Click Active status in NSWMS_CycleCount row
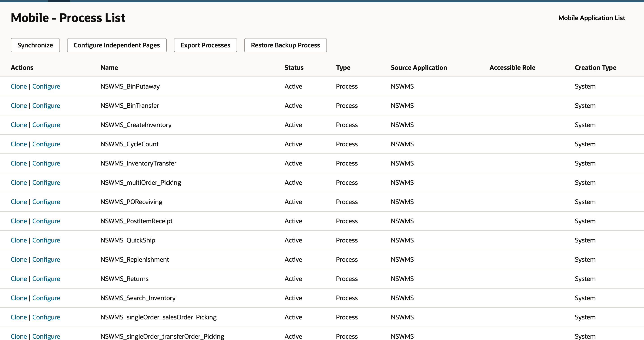 pos(293,144)
